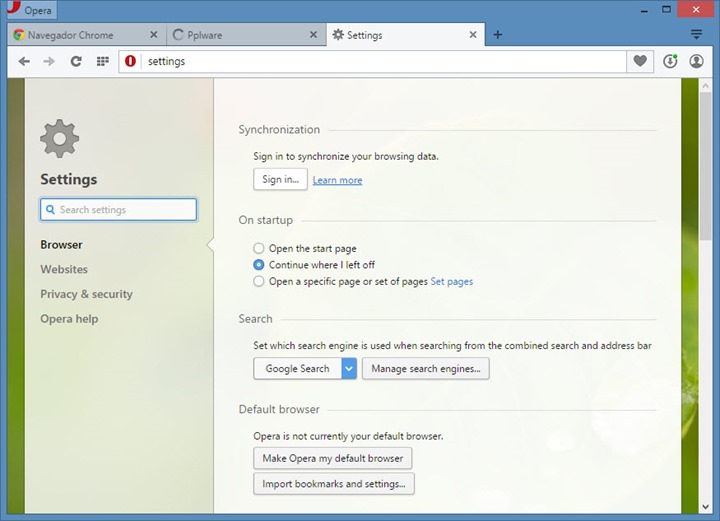Open the Speed Dial grid icon

(x=102, y=61)
